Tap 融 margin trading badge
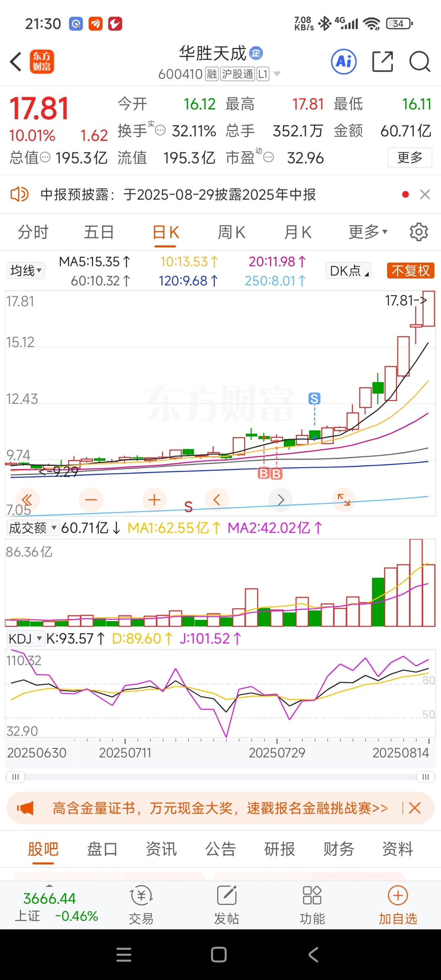441x980 pixels. [x=212, y=74]
